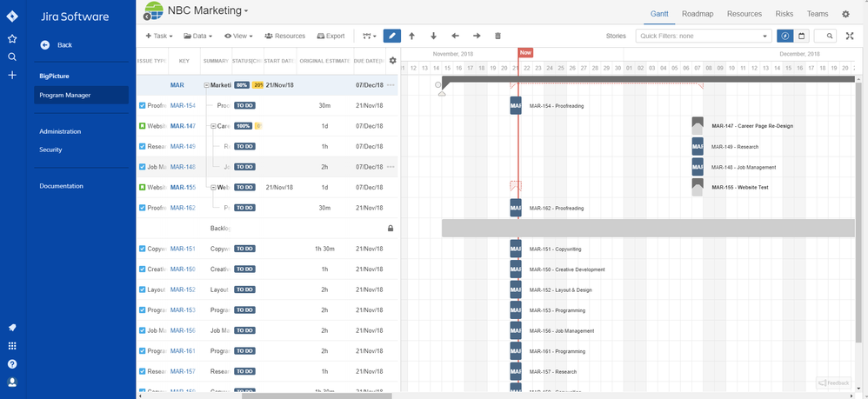Open the help question mark icon
This screenshot has width=868, height=399.
coord(12,364)
